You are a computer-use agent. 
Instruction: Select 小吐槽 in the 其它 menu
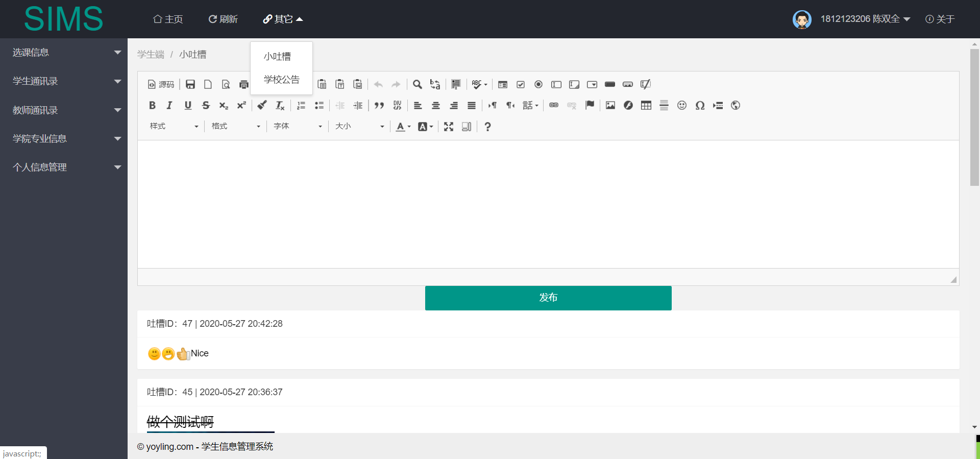click(x=277, y=57)
